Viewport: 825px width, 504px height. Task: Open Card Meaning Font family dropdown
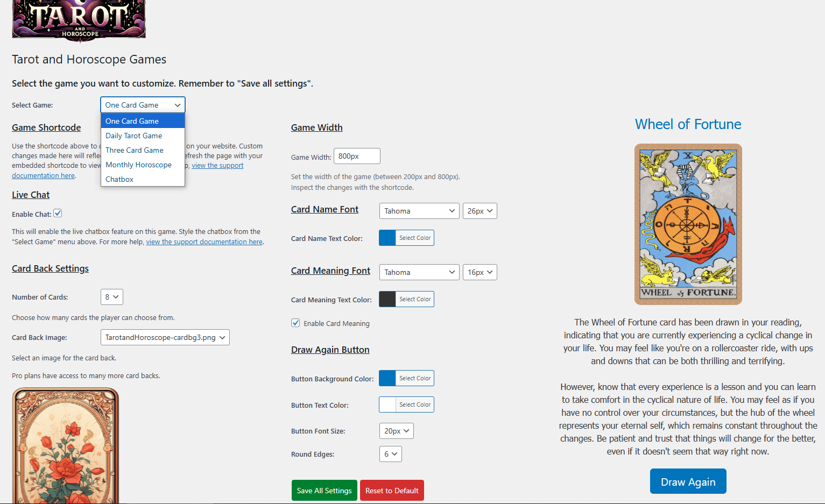[x=419, y=272]
